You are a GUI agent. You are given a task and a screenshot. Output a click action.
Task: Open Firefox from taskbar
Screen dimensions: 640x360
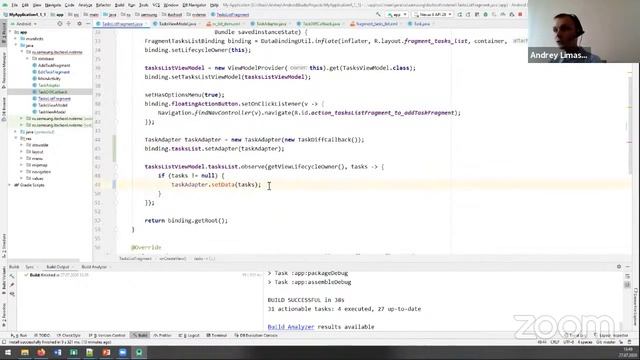41,352
